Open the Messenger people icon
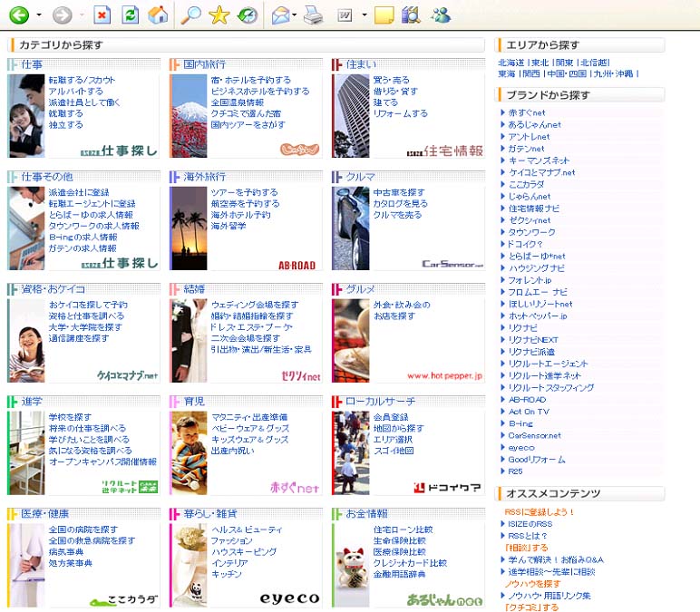 point(441,15)
